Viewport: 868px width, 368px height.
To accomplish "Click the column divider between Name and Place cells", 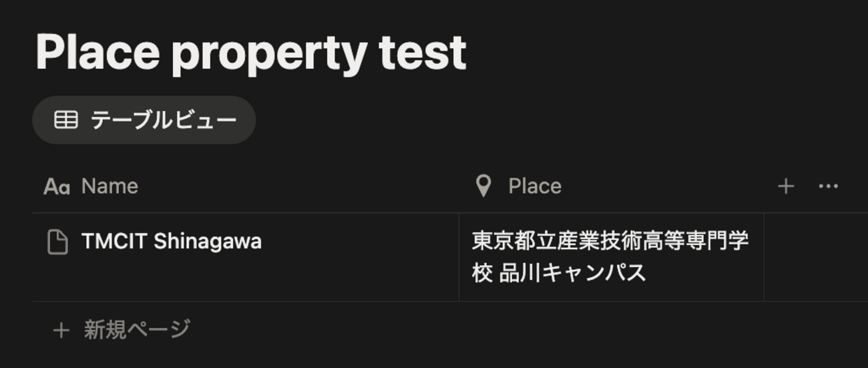I will point(459,257).
